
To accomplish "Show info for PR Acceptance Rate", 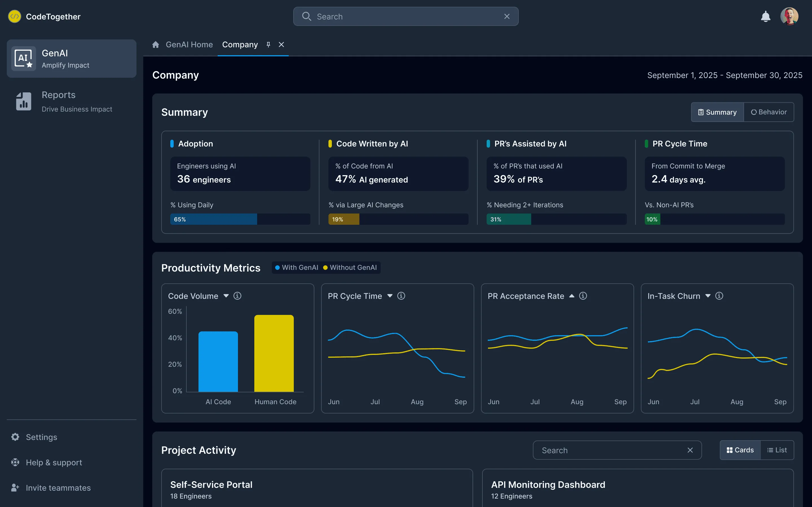I will pyautogui.click(x=583, y=296).
